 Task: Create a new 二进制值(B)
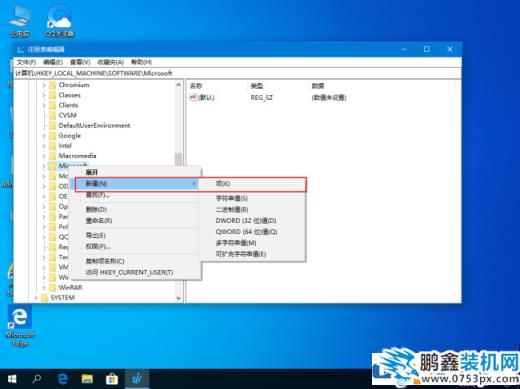click(232, 209)
